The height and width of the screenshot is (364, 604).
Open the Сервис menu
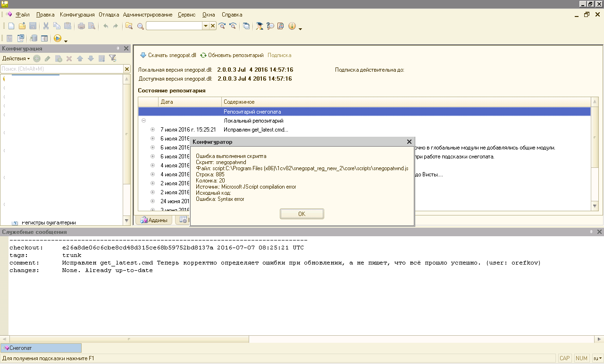click(187, 15)
